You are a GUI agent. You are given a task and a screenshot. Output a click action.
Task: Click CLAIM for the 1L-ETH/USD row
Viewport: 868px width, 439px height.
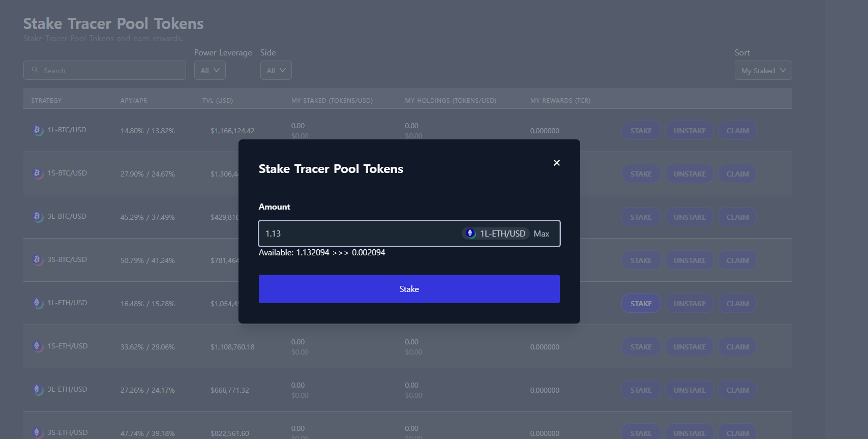click(x=737, y=304)
